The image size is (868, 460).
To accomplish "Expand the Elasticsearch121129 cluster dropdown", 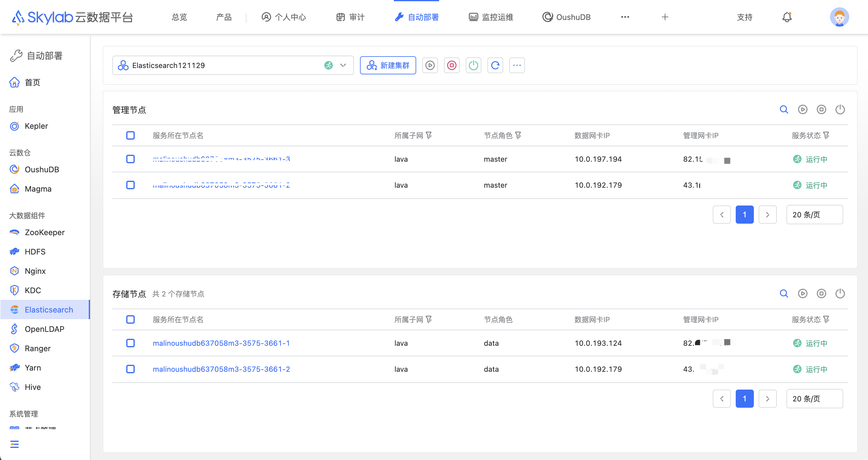I will [x=343, y=65].
